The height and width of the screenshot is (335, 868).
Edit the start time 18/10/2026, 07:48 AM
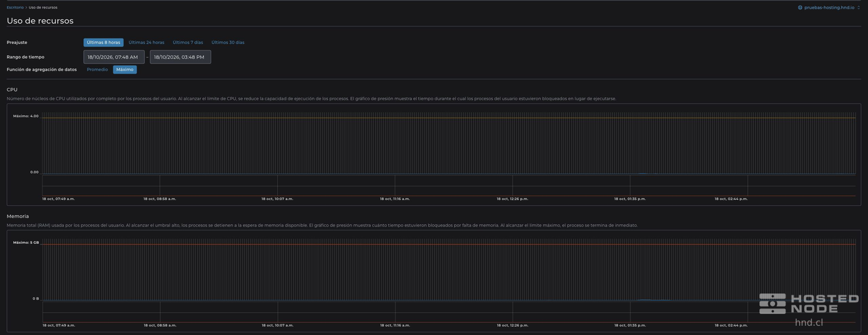pos(114,57)
